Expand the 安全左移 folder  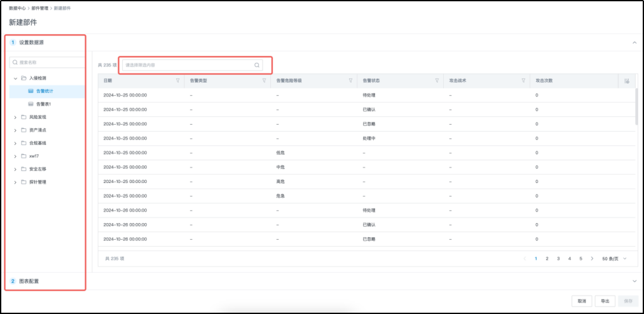[x=15, y=169]
